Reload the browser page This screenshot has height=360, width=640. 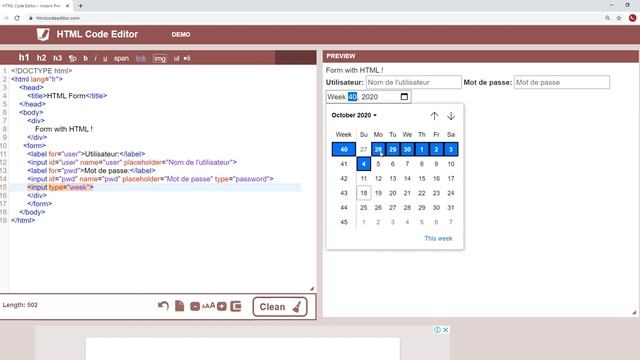(x=17, y=18)
